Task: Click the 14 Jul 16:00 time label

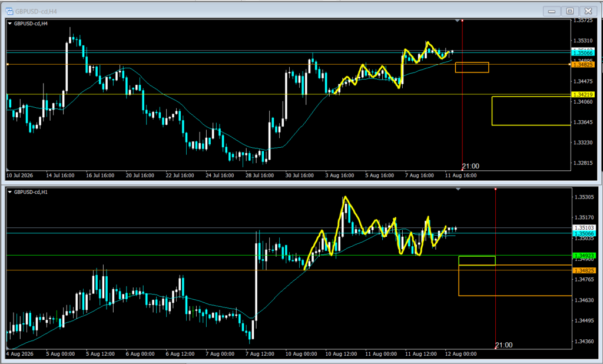Action: (x=60, y=176)
